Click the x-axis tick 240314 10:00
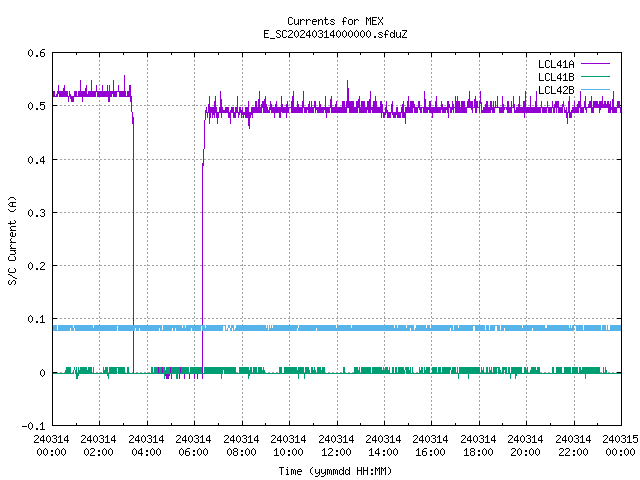The image size is (640, 480). click(288, 446)
